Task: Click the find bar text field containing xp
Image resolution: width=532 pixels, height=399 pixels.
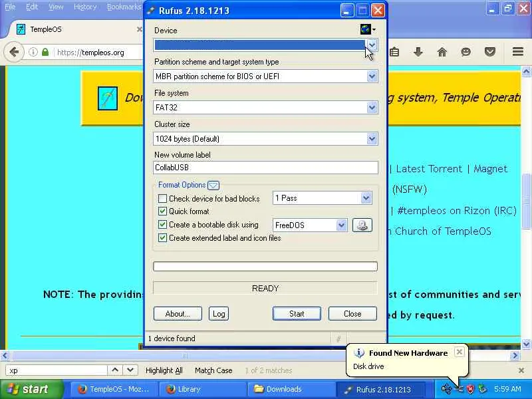Action: tap(56, 370)
